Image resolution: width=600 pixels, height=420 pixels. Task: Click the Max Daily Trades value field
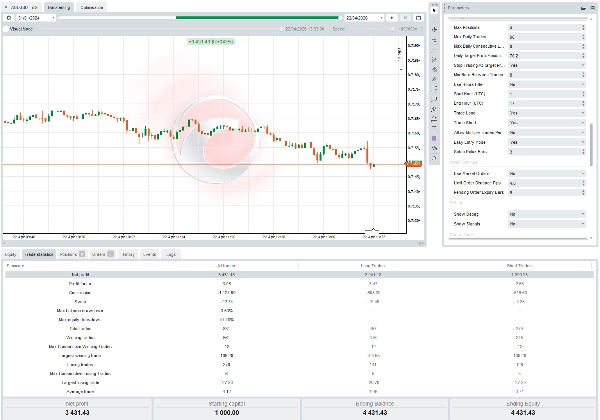click(545, 37)
